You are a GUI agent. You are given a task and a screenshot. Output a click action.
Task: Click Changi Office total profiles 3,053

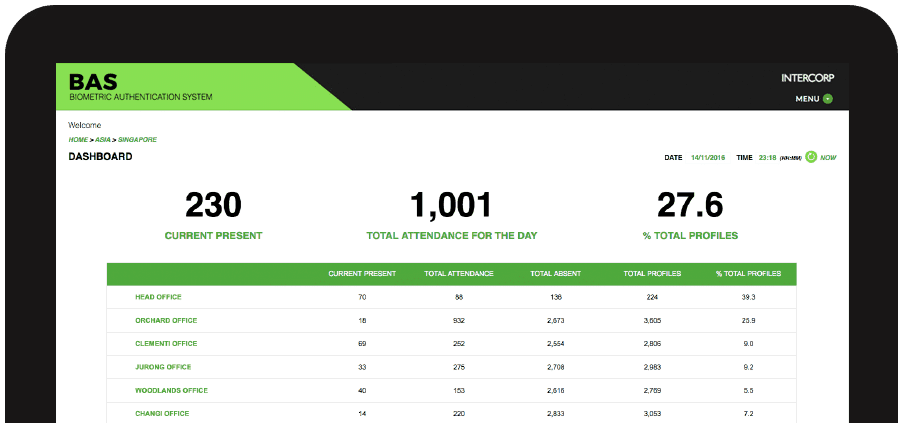652,414
